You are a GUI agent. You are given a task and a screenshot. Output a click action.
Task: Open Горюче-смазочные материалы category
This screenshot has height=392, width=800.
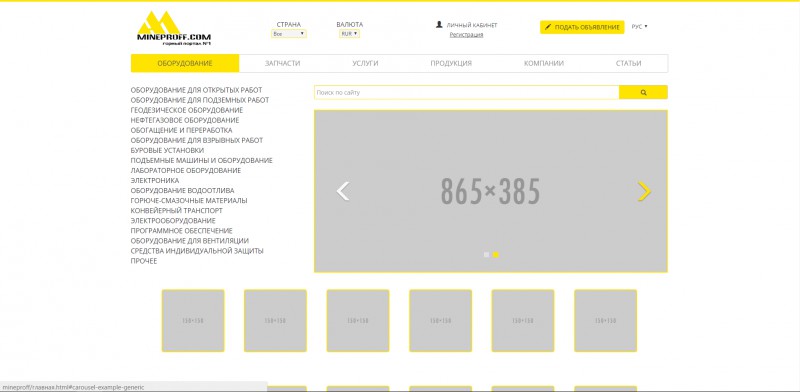[189, 201]
